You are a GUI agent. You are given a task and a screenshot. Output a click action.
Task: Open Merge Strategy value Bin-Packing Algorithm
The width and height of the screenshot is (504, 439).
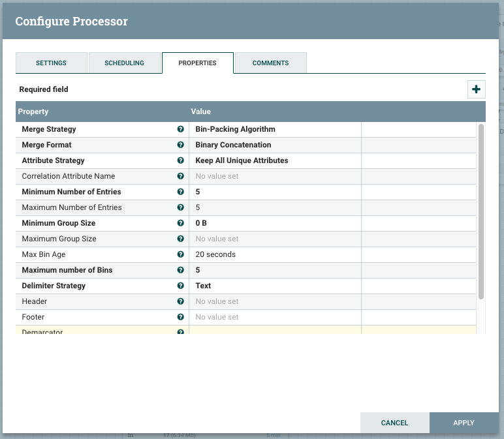click(x=274, y=129)
